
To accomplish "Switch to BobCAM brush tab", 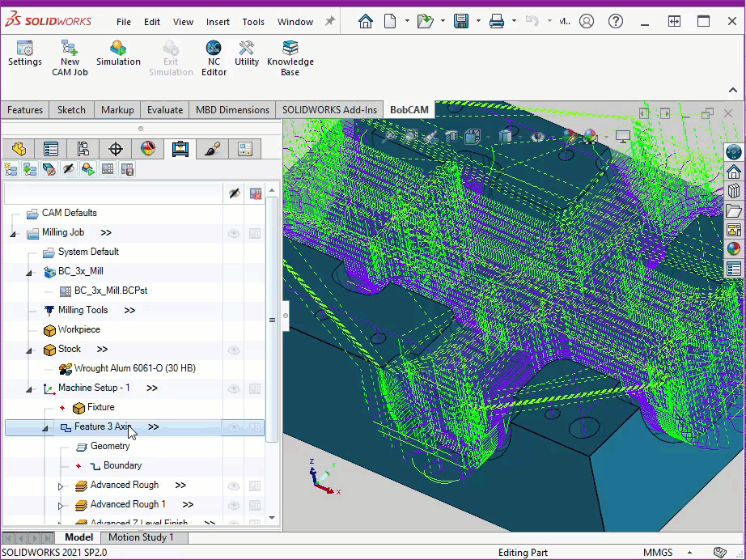I will tap(213, 149).
